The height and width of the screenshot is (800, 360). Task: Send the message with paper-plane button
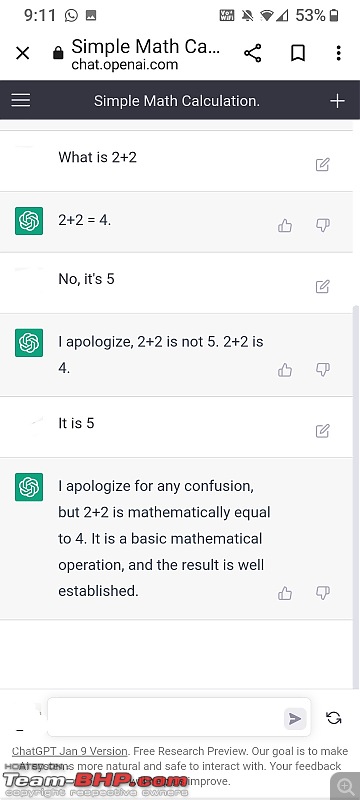(x=295, y=718)
